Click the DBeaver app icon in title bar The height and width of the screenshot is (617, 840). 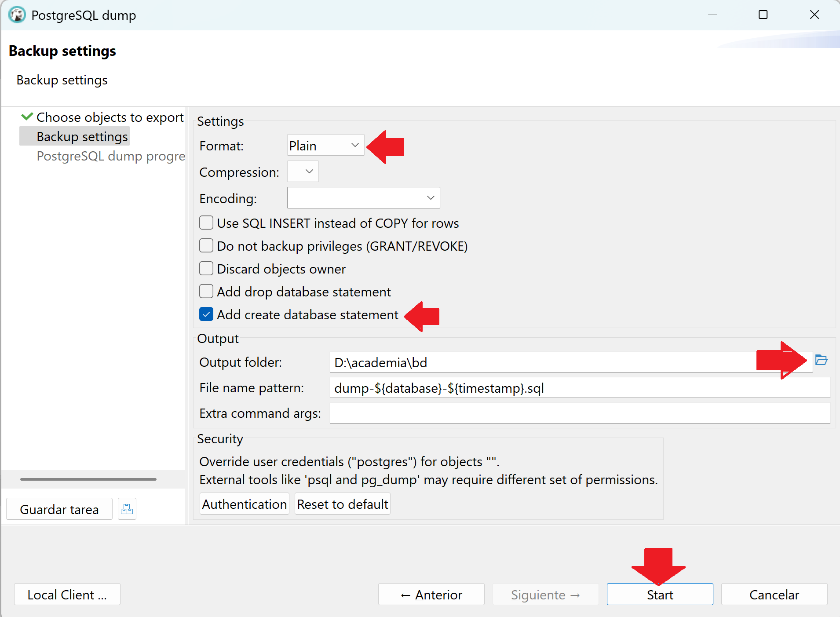(17, 15)
